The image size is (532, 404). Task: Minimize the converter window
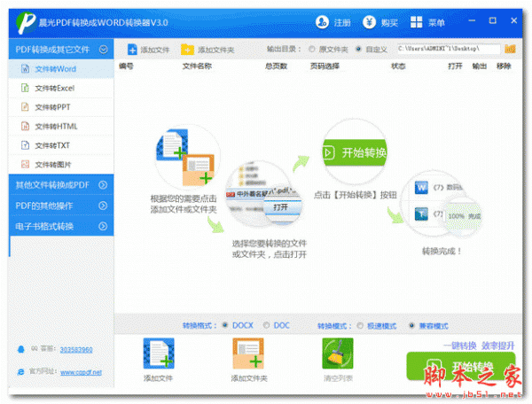pos(472,20)
